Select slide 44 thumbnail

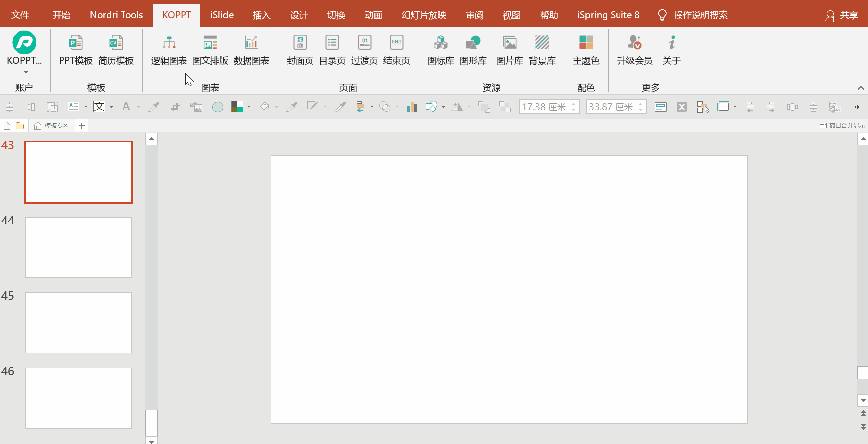[78, 247]
